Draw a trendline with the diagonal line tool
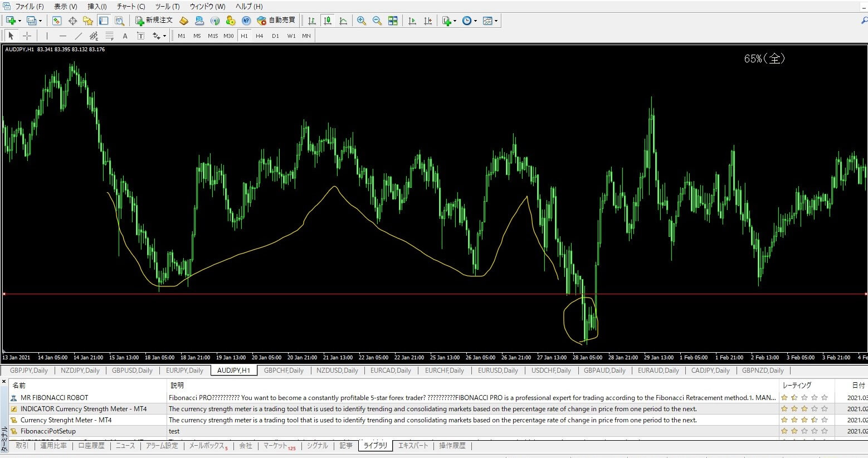This screenshot has height=458, width=868. pos(78,36)
